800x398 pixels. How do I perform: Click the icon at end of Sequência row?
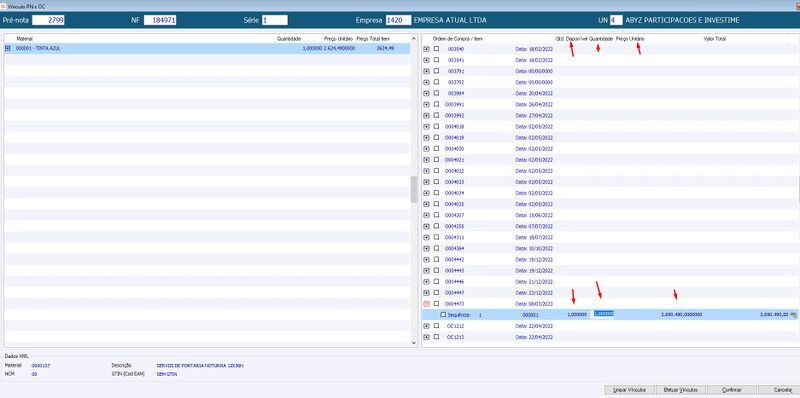coord(793,315)
